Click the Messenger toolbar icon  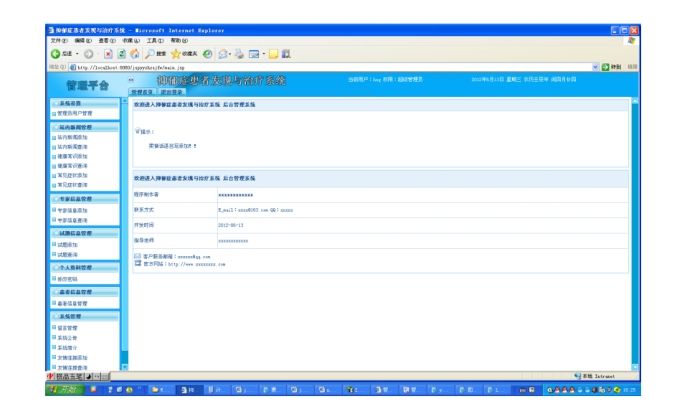pyautogui.click(x=286, y=54)
